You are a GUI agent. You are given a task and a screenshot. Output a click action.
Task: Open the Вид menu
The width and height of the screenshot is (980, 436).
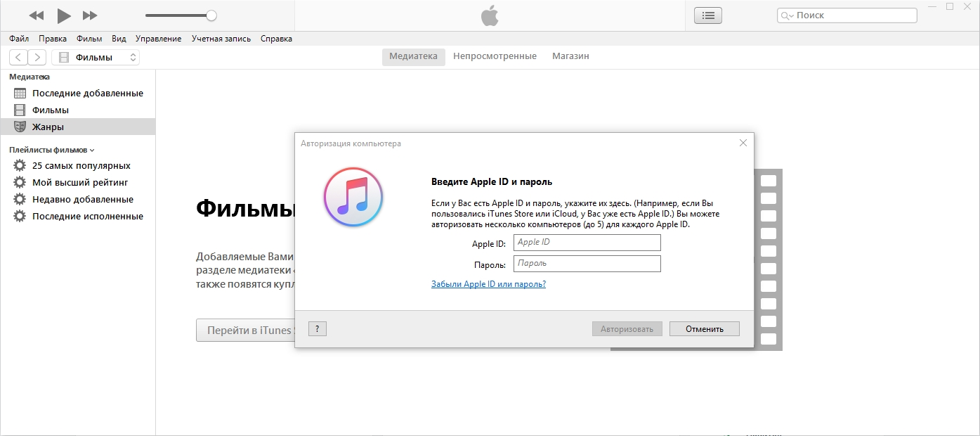coord(119,39)
